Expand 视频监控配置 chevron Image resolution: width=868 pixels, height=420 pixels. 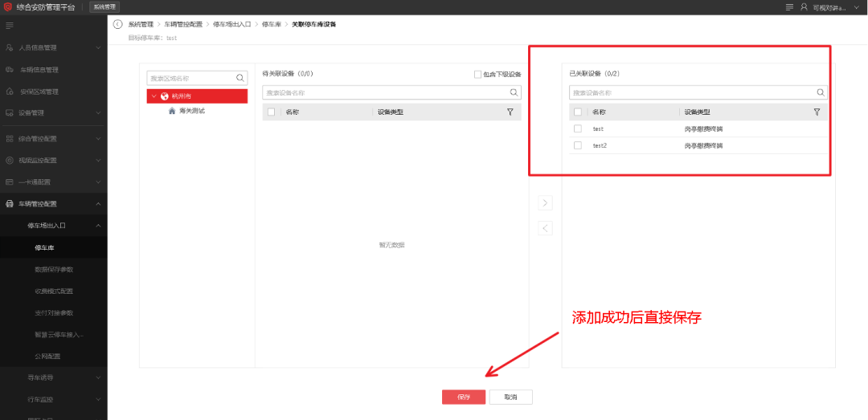click(98, 160)
